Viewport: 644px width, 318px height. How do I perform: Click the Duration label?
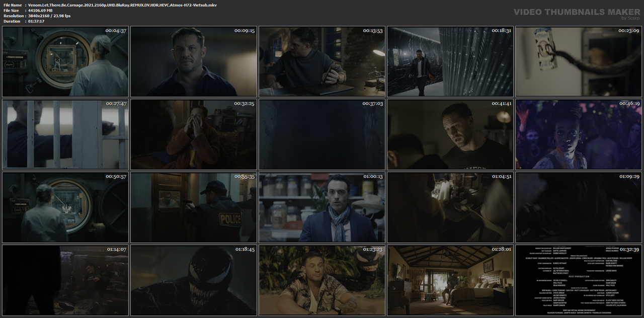click(x=12, y=21)
